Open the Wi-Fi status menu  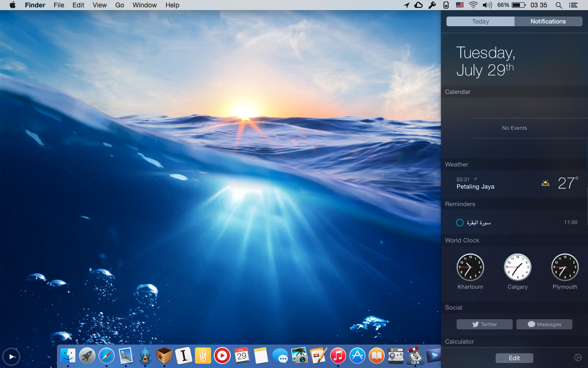click(473, 5)
